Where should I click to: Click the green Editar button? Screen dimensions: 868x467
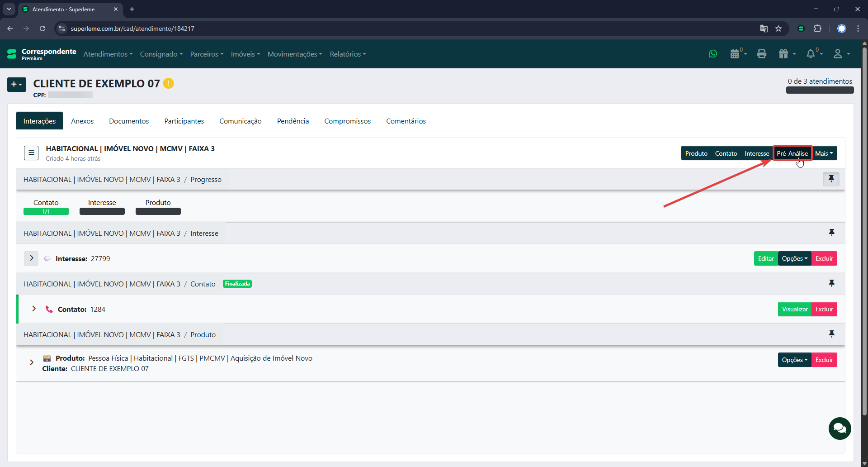coord(765,258)
